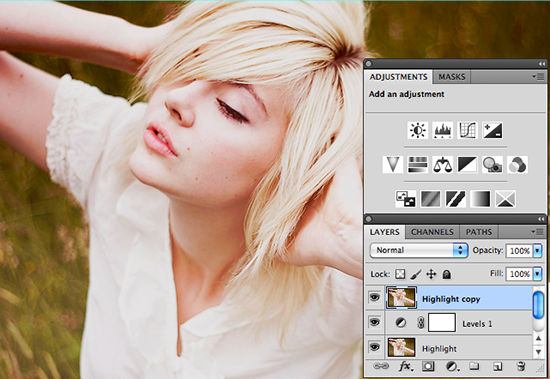Select the Highlight layer name
This screenshot has height=379, width=550.
pyautogui.click(x=439, y=349)
